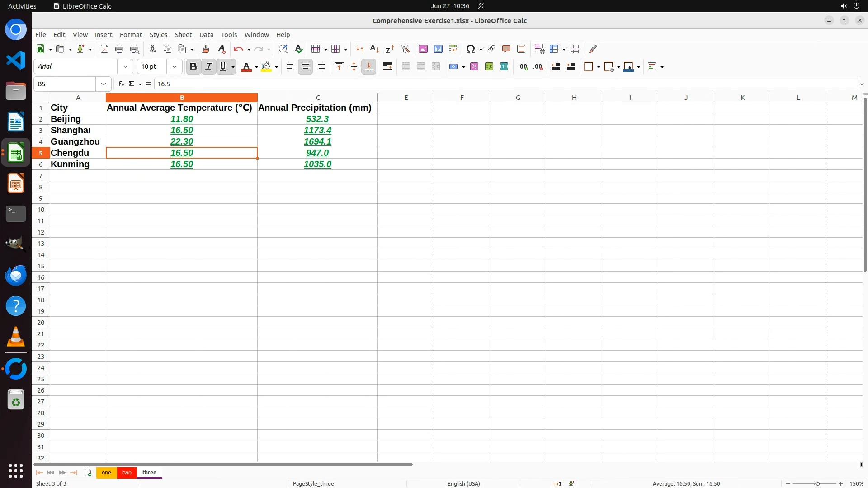Open the font size dropdown list
Image resolution: width=868 pixels, height=488 pixels.
(x=175, y=66)
